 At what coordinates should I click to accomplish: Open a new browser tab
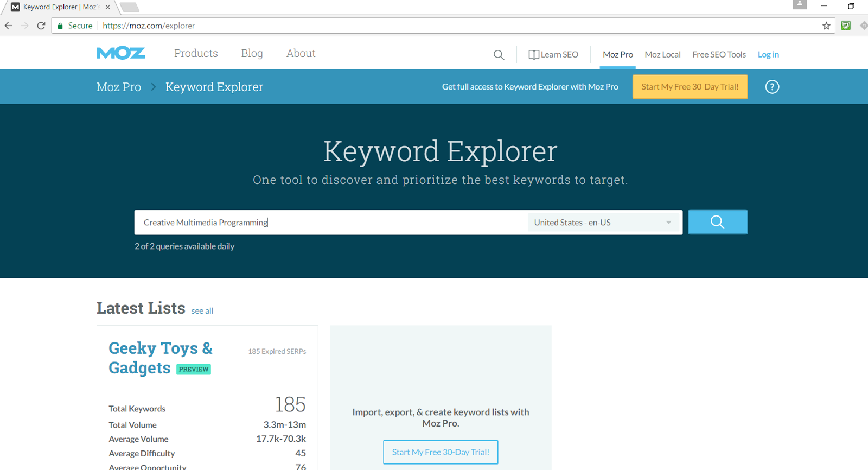(129, 7)
